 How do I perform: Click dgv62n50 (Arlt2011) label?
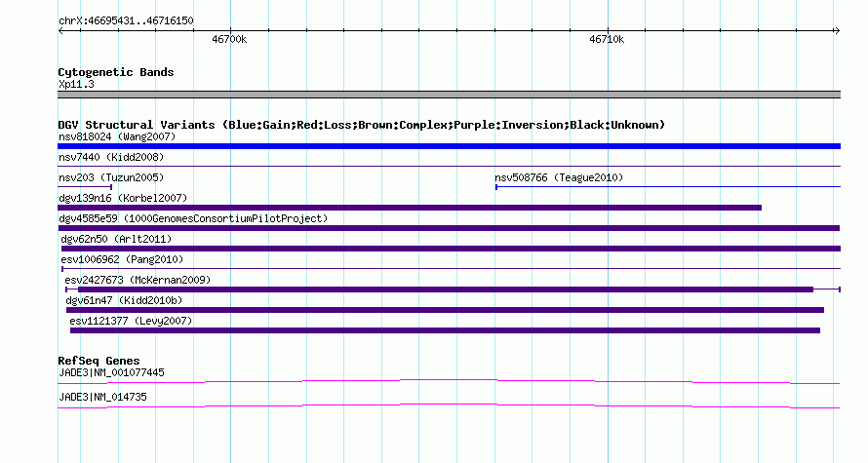pyautogui.click(x=116, y=239)
